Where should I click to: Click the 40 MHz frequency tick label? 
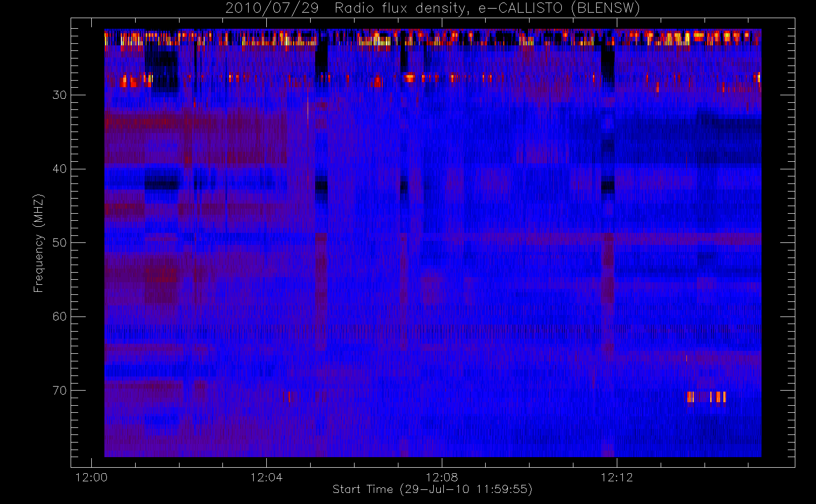[x=60, y=169]
